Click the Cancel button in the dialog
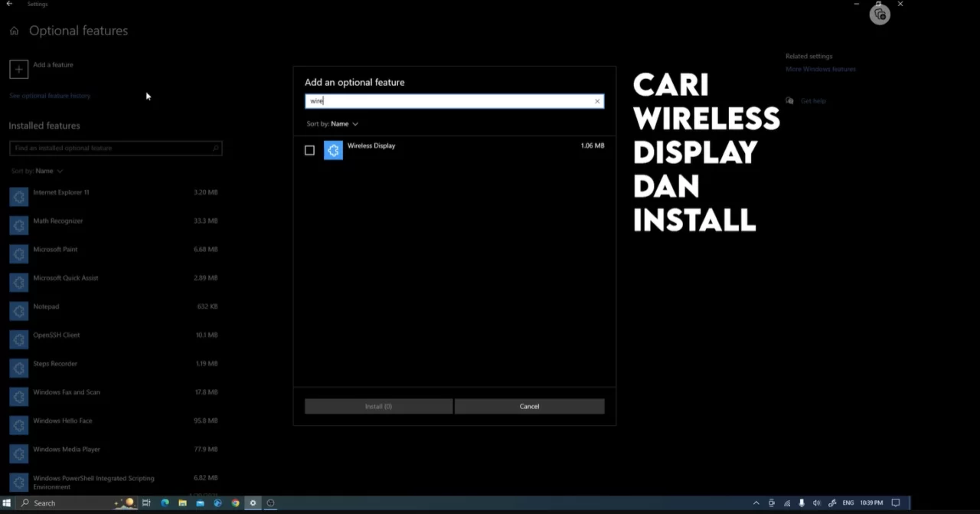 [x=529, y=406]
